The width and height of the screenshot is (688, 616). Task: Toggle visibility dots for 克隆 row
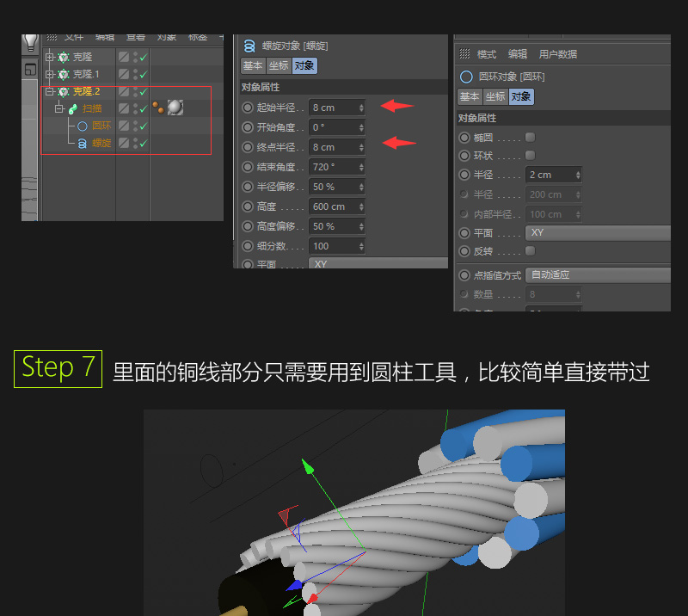coord(135,57)
